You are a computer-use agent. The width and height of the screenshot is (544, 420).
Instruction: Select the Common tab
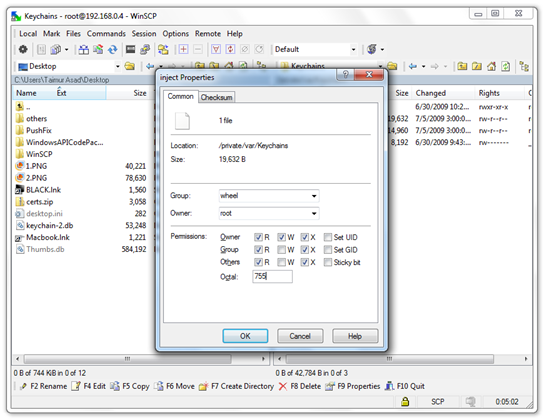coord(180,96)
